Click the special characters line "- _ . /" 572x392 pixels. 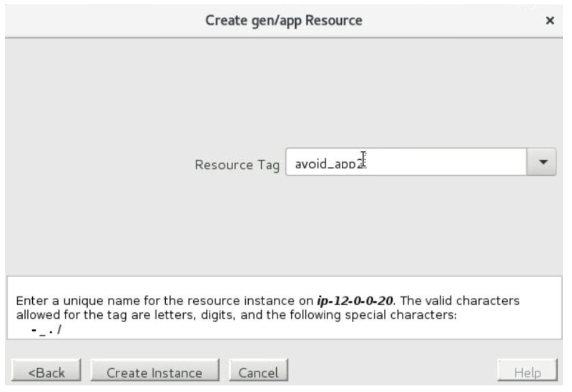point(47,328)
